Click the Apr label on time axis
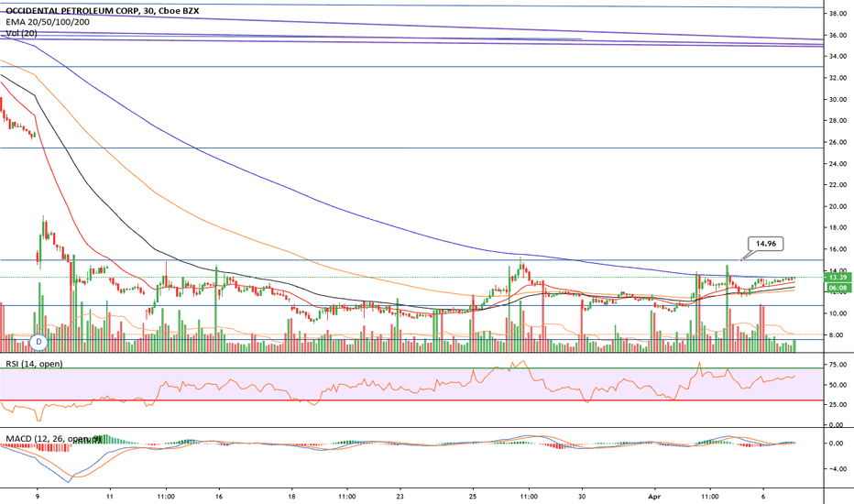This screenshot has width=854, height=504. click(654, 497)
